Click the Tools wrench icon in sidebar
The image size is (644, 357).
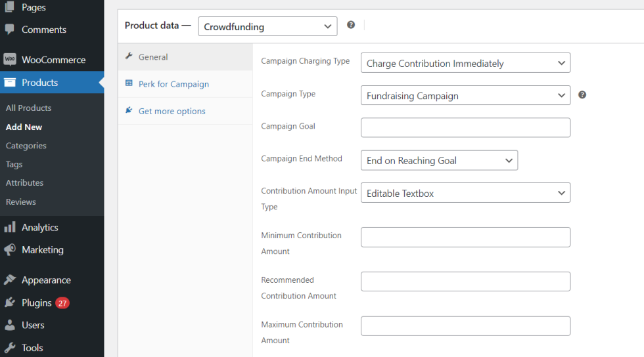(x=10, y=348)
